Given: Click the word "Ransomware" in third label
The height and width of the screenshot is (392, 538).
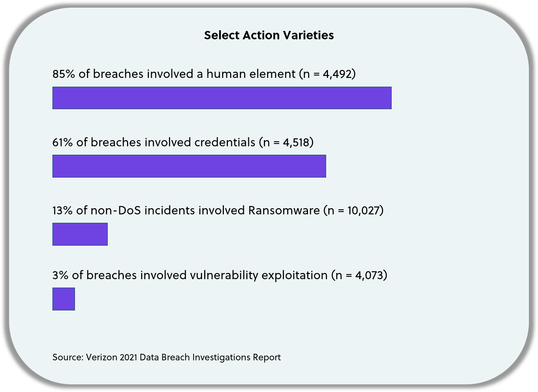Looking at the screenshot, I should tap(284, 210).
